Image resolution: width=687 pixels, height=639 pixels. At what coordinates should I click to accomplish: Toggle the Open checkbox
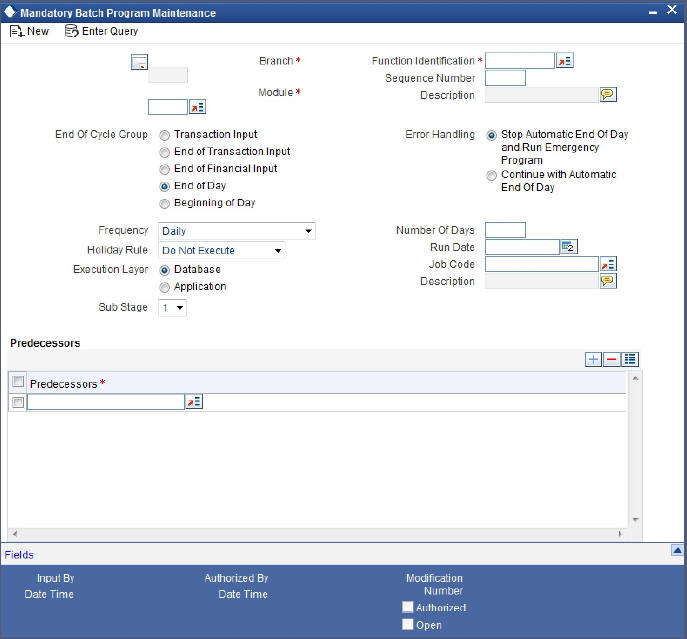coord(407,624)
